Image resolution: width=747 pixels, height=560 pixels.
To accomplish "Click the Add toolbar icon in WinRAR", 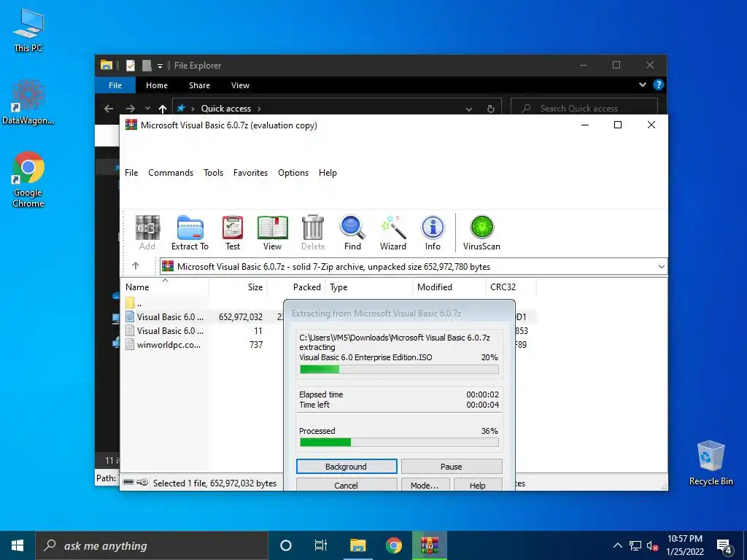I will pyautogui.click(x=147, y=233).
